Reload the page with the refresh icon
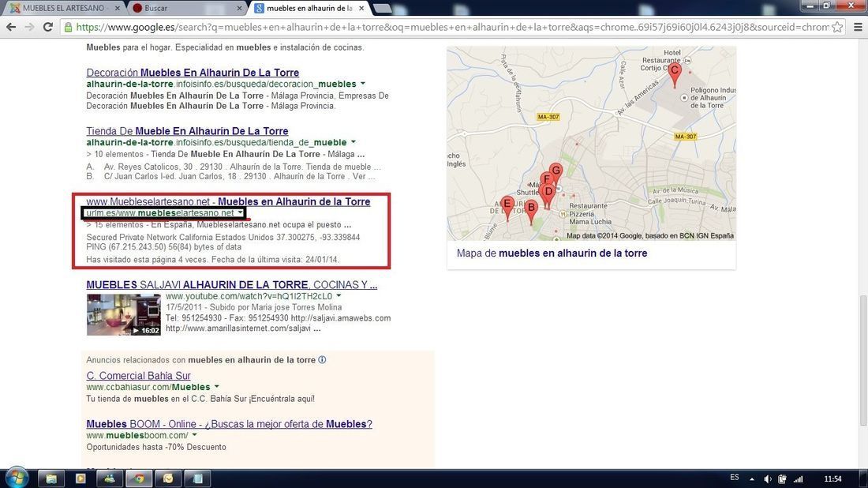Image resolution: width=868 pixels, height=488 pixels. 47,27
